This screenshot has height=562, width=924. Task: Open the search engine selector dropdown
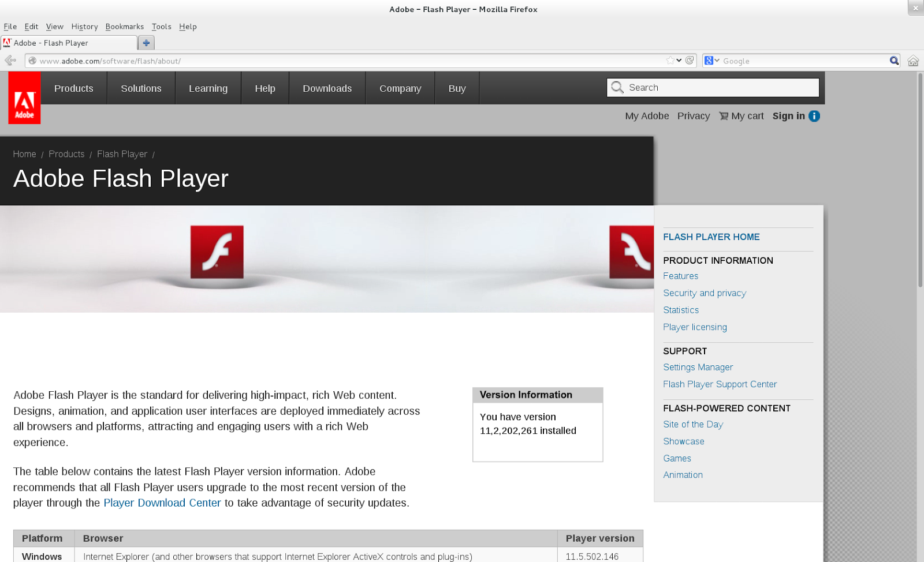712,61
